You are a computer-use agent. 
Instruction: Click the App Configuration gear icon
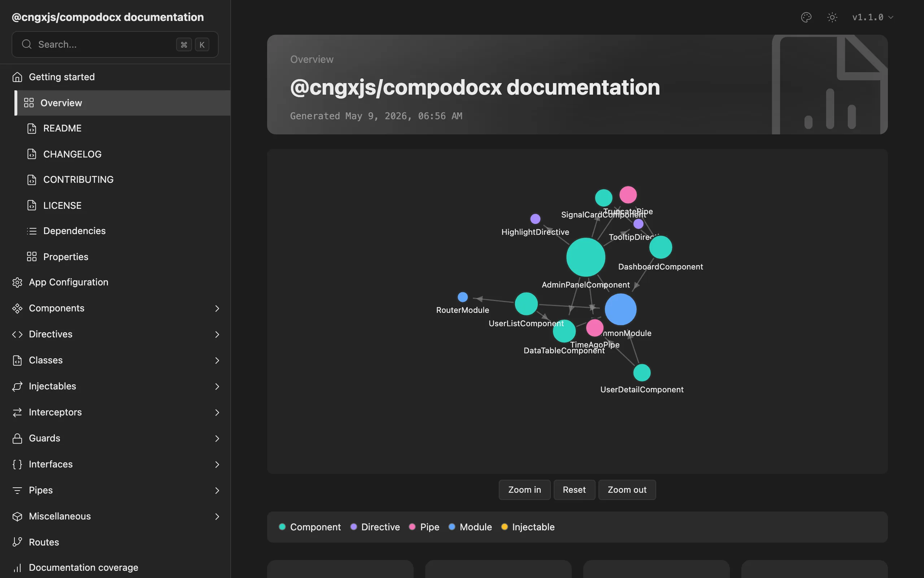coord(17,282)
